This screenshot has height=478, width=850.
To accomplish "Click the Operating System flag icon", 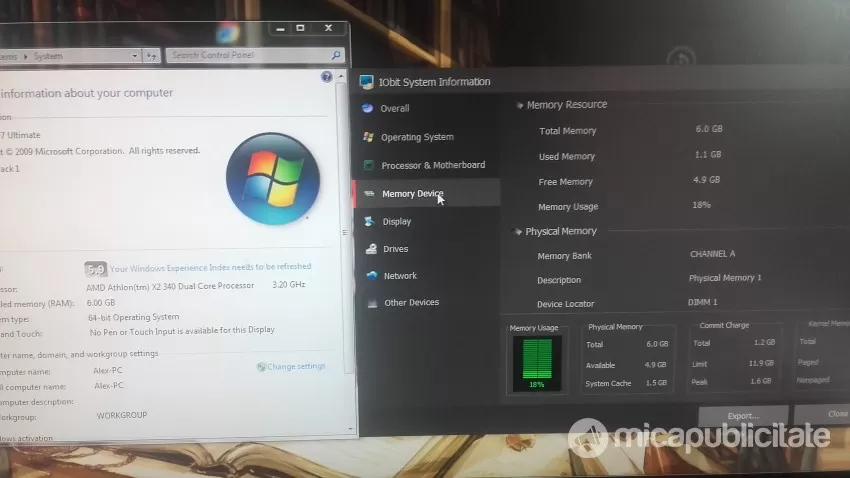I will (x=368, y=137).
